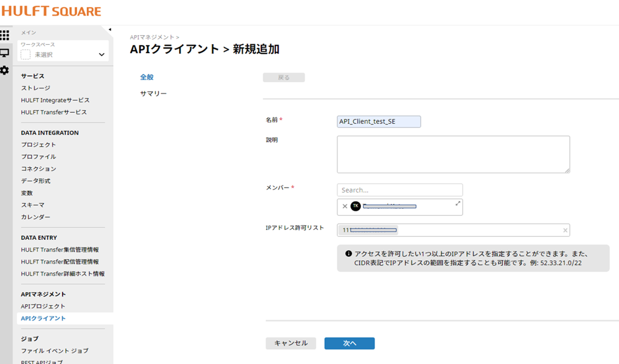Navigate to APIプロジェクト in the sidebar
Screen dimensions: 619x364
point(42,306)
